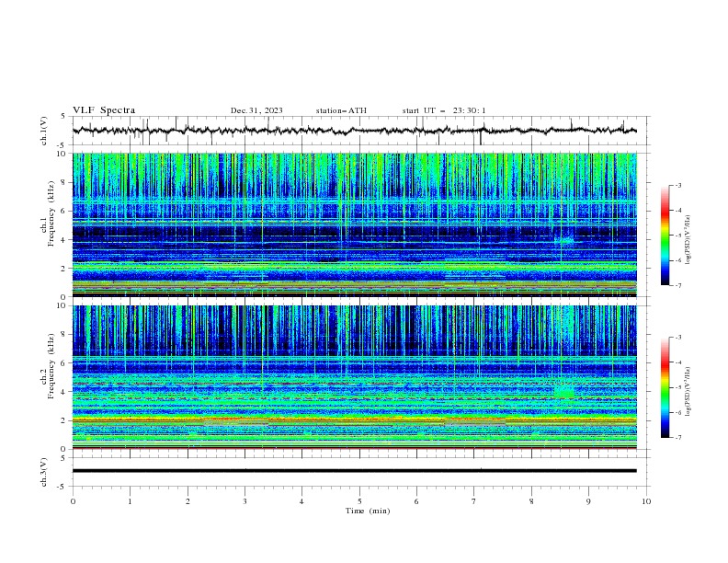The image size is (728, 563).
Task: Click the "-7" label on ch.2 colorbar
Action: click(x=678, y=437)
